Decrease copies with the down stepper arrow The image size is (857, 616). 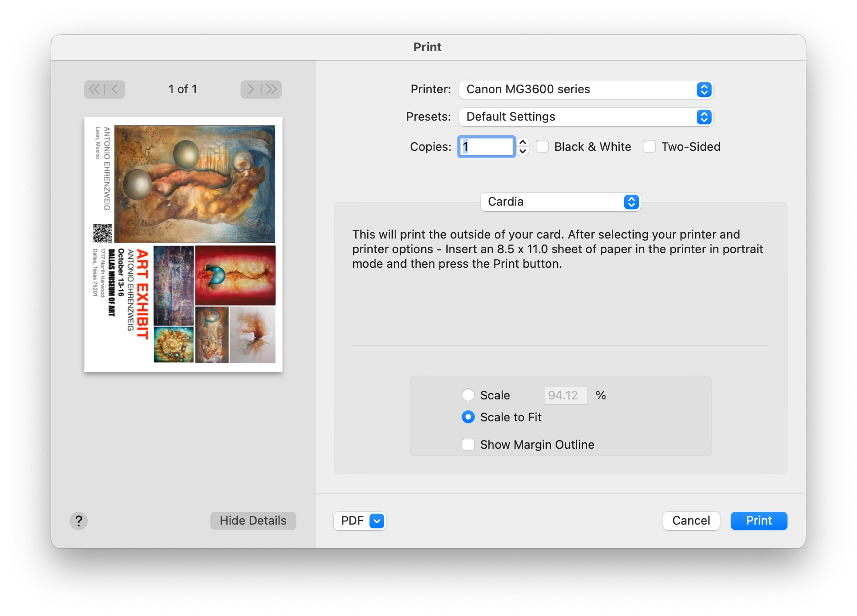523,151
